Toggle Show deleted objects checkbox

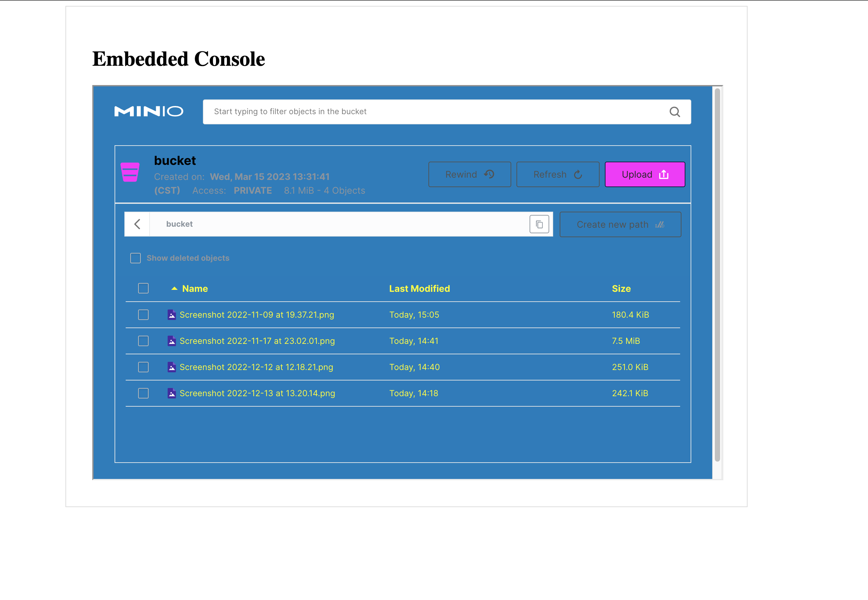coord(136,258)
